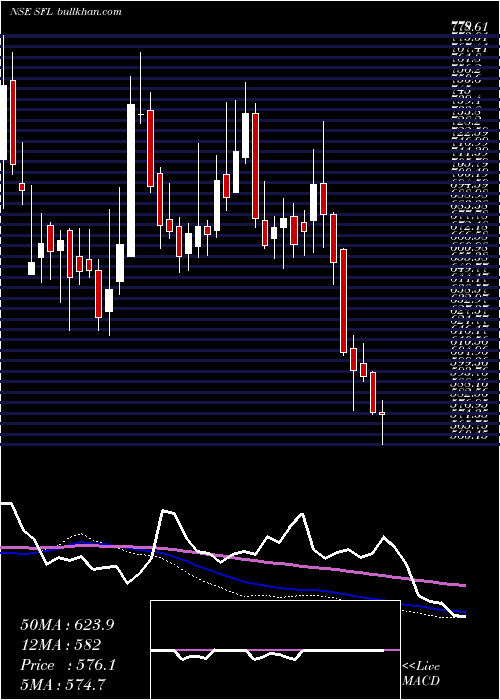Open the MACD inset chart box
The image size is (500, 700).
(275, 650)
